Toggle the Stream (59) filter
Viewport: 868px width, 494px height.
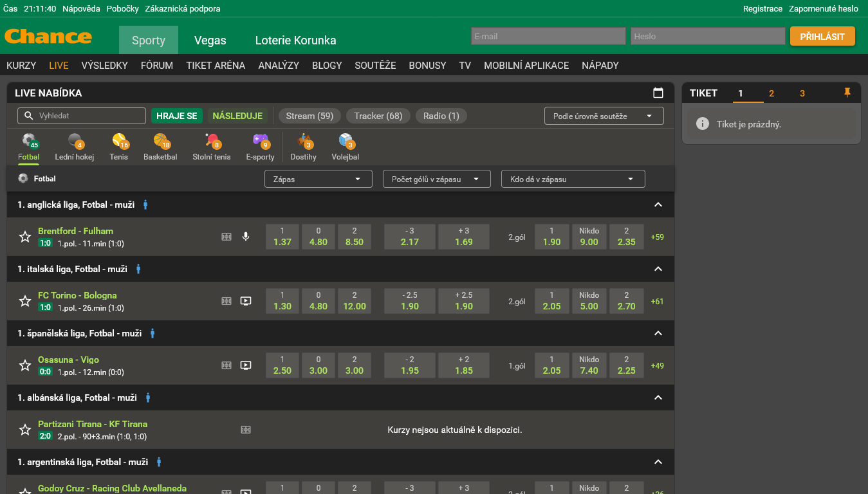click(x=309, y=116)
